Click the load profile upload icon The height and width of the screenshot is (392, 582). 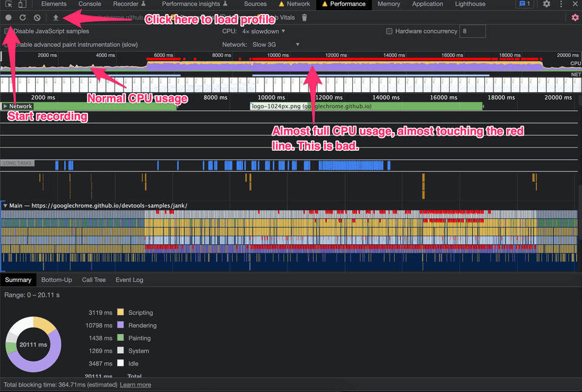[x=56, y=18]
